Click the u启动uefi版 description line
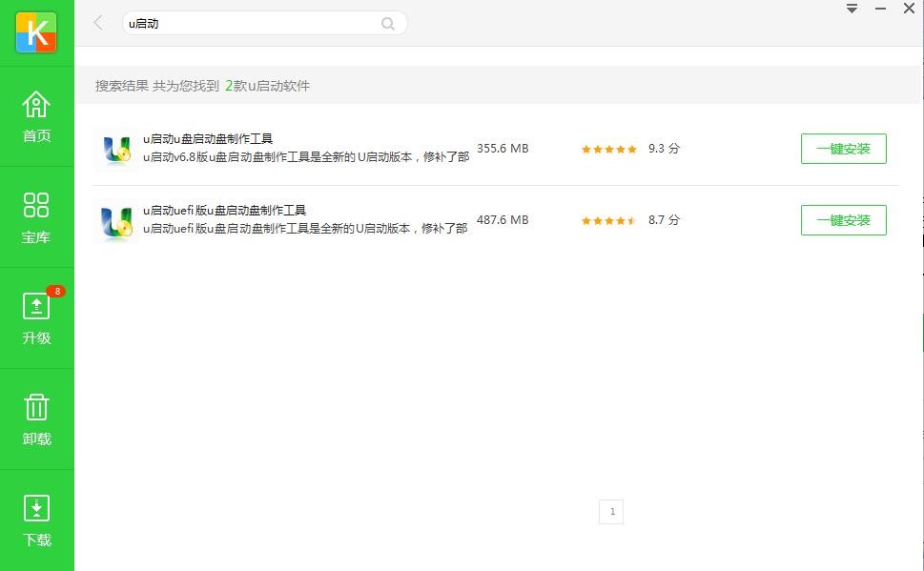 305,228
